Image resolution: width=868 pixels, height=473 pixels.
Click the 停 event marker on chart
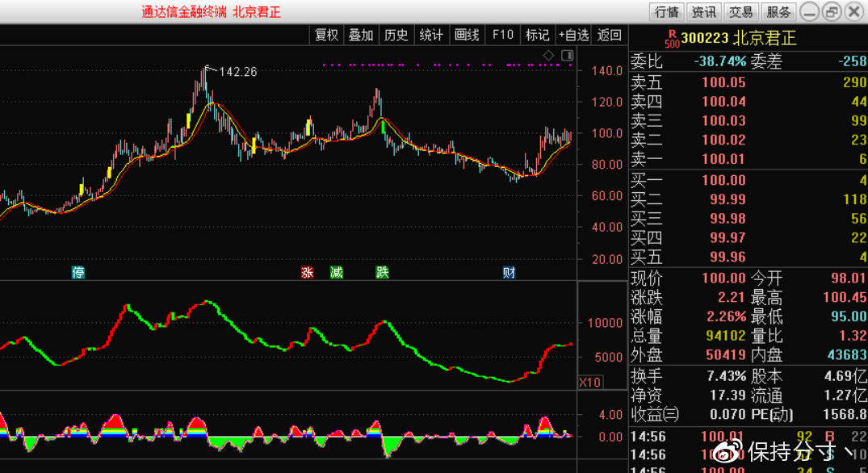pyautogui.click(x=78, y=272)
